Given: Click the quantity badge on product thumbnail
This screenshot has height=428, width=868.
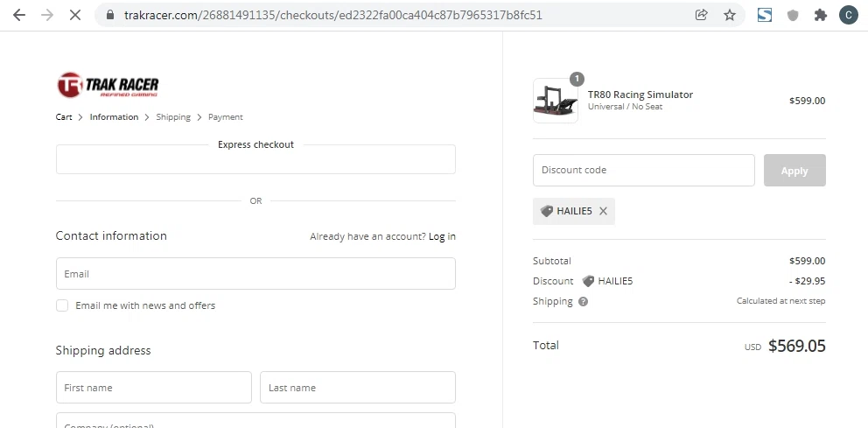Looking at the screenshot, I should coord(577,79).
